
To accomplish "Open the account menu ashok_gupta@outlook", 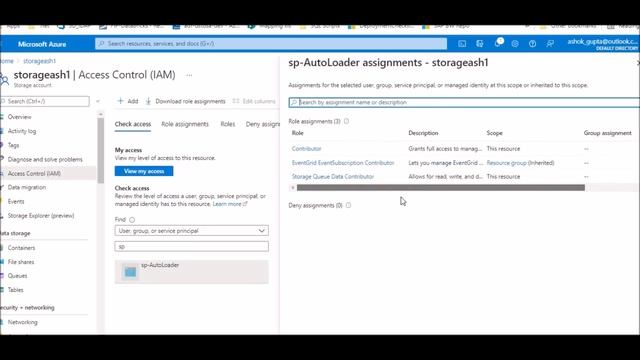I will [602, 44].
